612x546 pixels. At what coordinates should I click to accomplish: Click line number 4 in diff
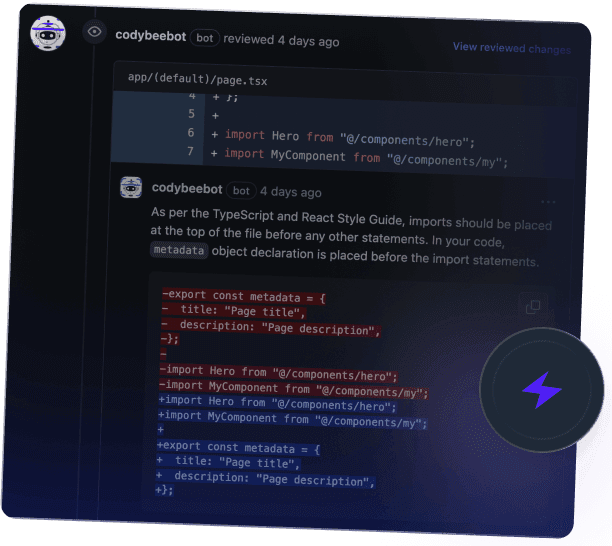click(x=191, y=97)
